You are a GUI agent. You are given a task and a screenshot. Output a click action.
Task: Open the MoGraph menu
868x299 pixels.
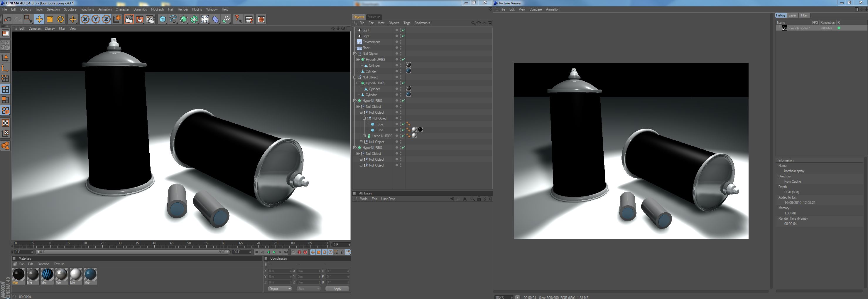pyautogui.click(x=157, y=9)
